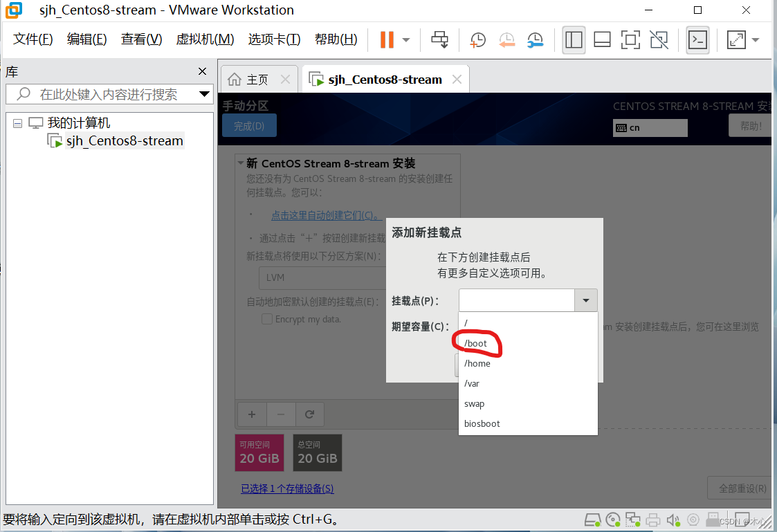Close the sjh_Centos8-stream tab

pyautogui.click(x=457, y=80)
